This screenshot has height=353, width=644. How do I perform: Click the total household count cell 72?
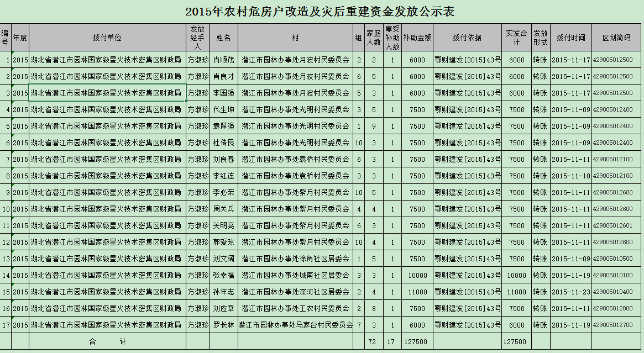pos(372,342)
